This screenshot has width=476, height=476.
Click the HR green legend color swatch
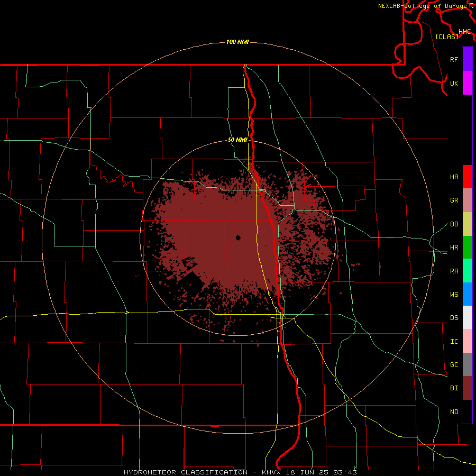point(467,248)
